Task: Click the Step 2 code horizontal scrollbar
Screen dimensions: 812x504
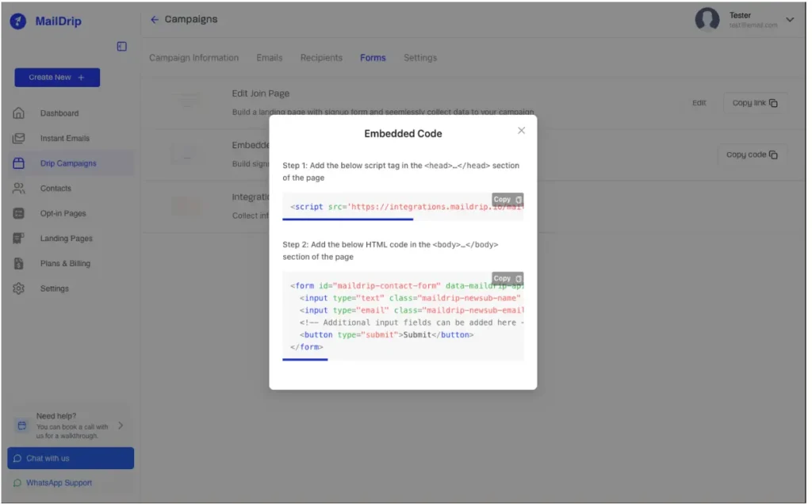Action: point(305,360)
